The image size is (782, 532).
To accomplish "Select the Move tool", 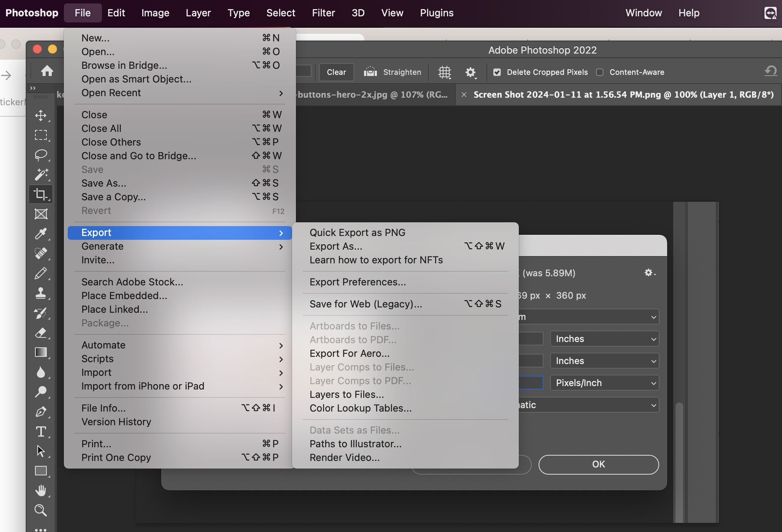I will (x=40, y=115).
